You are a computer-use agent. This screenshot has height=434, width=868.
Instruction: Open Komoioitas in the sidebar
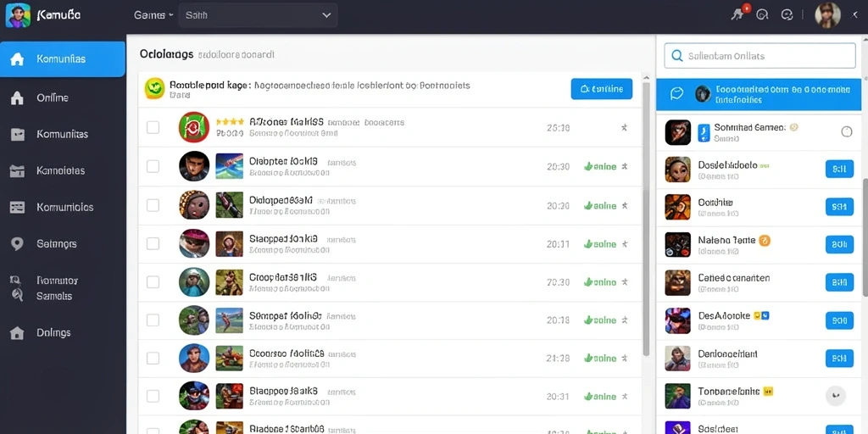(x=63, y=171)
